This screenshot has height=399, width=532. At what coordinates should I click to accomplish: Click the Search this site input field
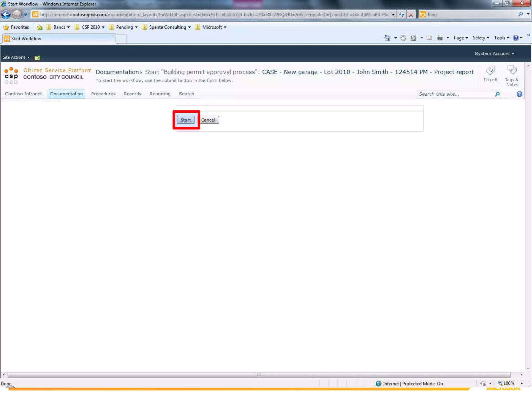pyautogui.click(x=455, y=94)
